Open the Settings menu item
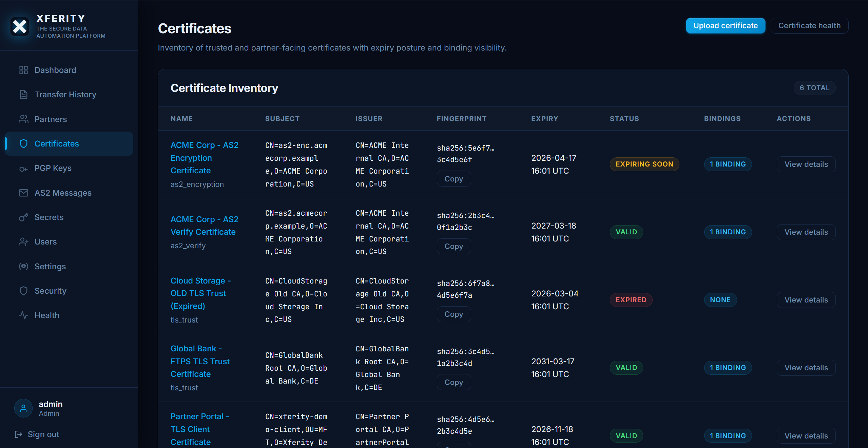The height and width of the screenshot is (448, 868). (x=50, y=267)
